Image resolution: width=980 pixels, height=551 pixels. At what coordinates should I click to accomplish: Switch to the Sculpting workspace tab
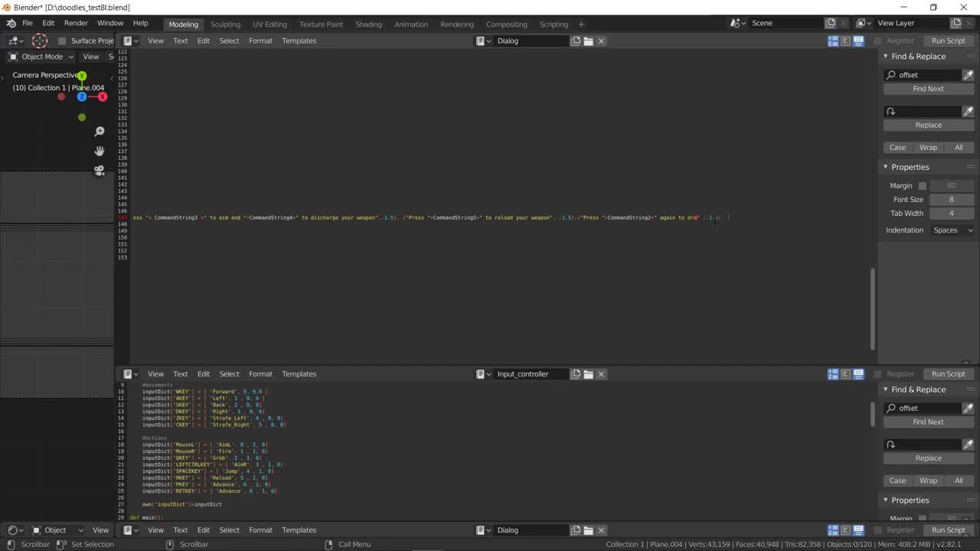[x=225, y=24]
